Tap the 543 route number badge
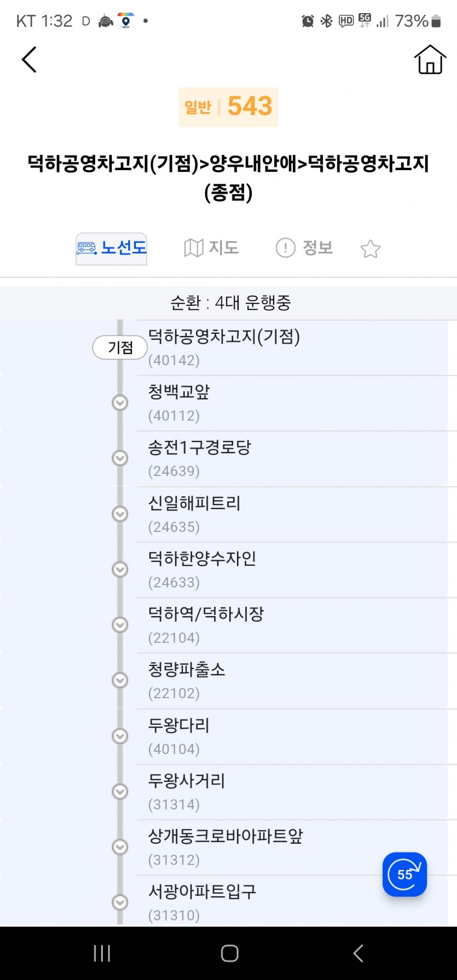457x980 pixels. [x=228, y=107]
